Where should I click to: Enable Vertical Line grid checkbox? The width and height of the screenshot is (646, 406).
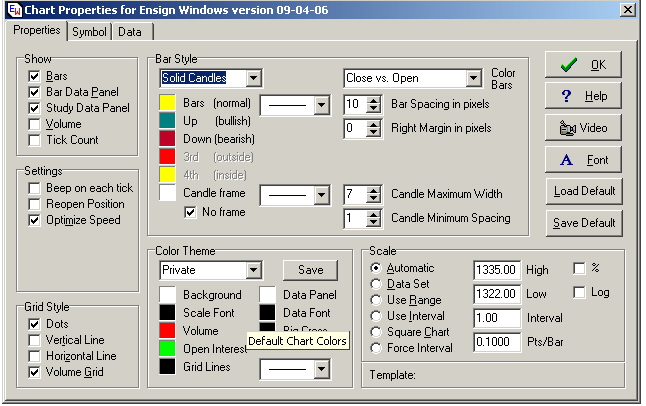(x=34, y=340)
